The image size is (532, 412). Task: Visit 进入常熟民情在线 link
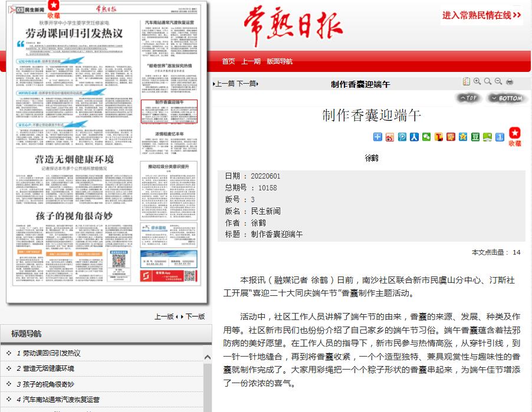(x=481, y=15)
